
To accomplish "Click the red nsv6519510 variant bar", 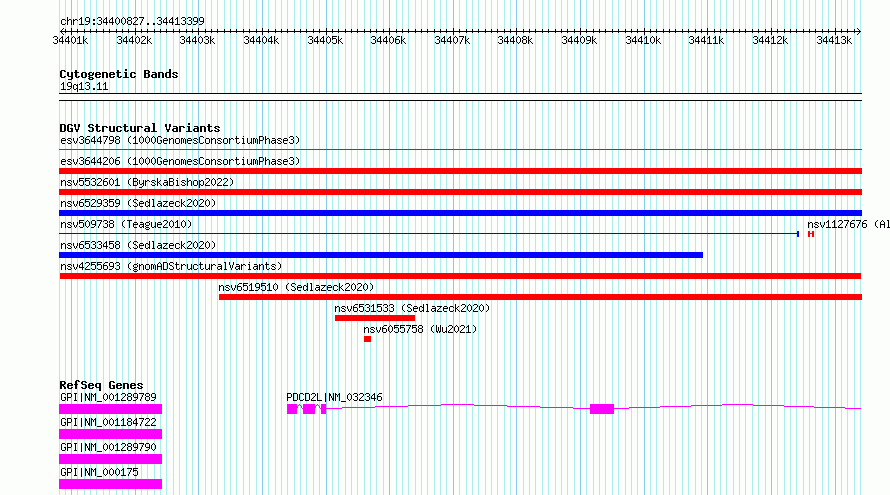I will tap(540, 297).
